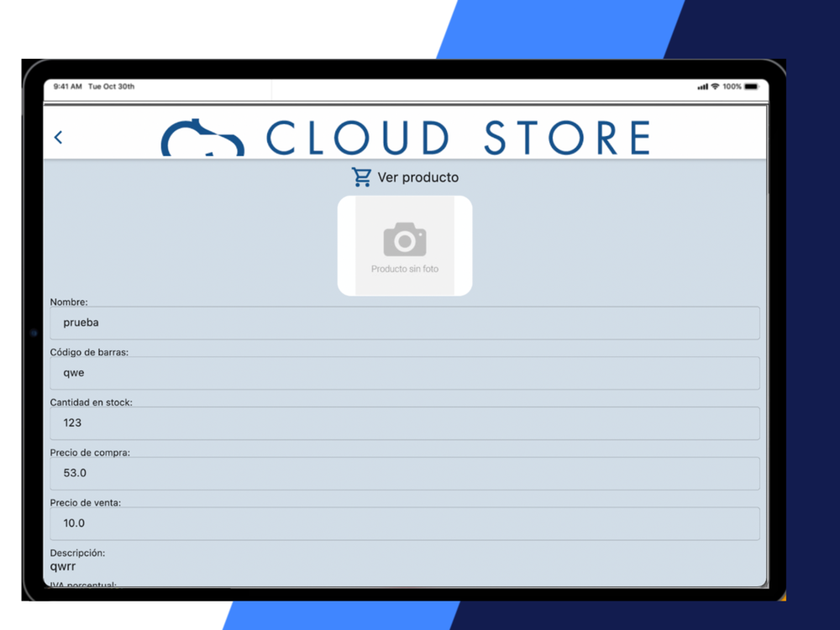Click the 'CLOUD STORE' header text
This screenshot has height=630, width=840.
click(459, 138)
